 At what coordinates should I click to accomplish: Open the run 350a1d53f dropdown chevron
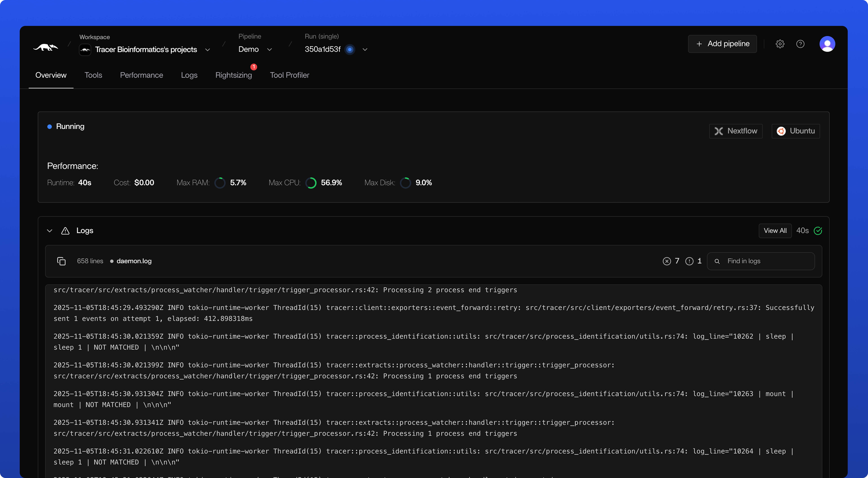pyautogui.click(x=365, y=50)
